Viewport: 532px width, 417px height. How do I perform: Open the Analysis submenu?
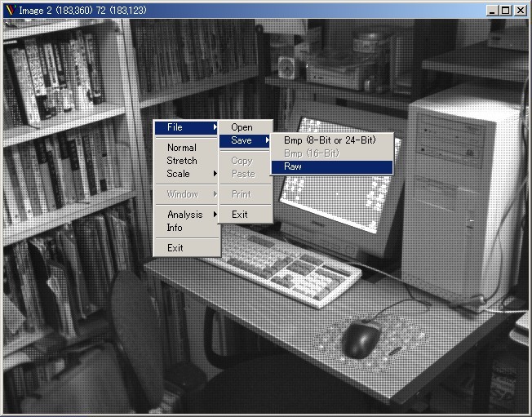[186, 215]
